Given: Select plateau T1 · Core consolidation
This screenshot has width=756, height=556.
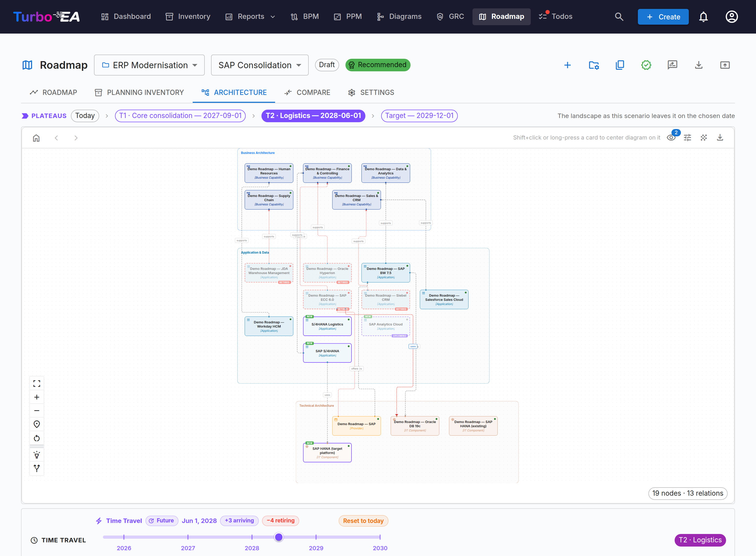Looking at the screenshot, I should click(x=180, y=116).
